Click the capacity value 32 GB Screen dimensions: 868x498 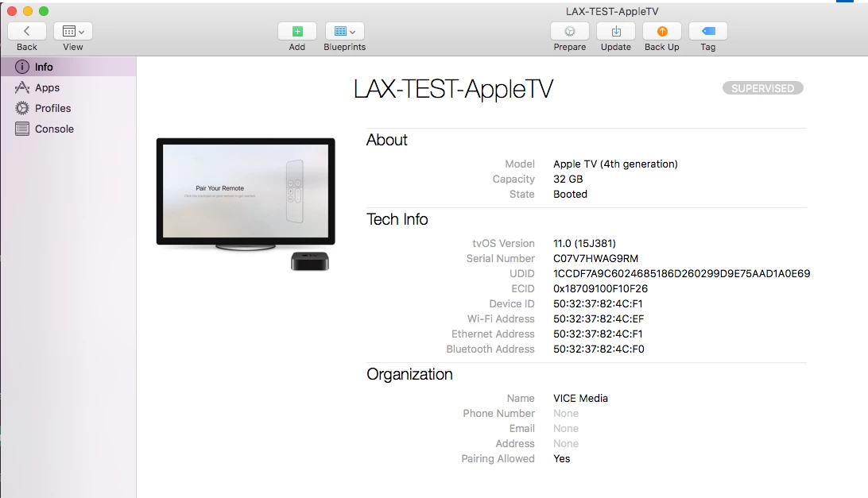point(568,179)
